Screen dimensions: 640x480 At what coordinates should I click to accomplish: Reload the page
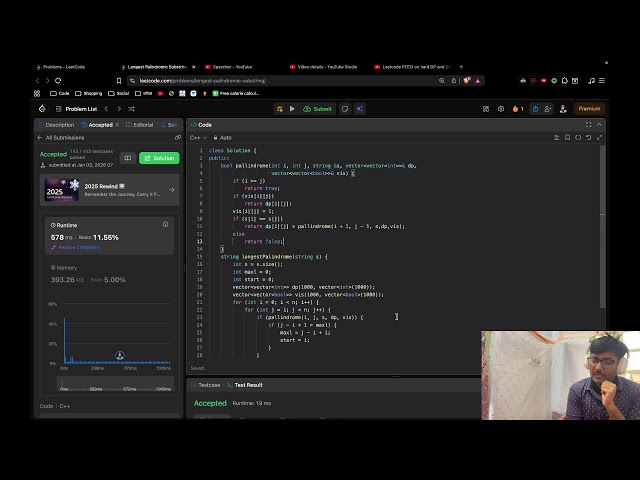point(58,81)
